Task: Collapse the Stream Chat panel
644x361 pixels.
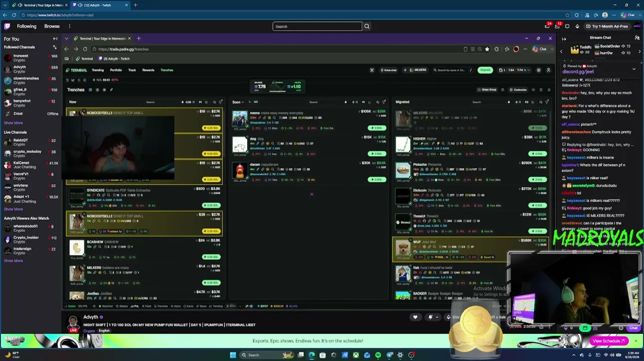Action: [564, 39]
